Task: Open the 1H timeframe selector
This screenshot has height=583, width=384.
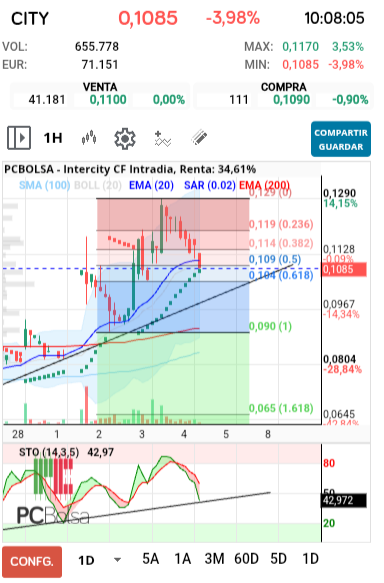Action: click(x=53, y=138)
